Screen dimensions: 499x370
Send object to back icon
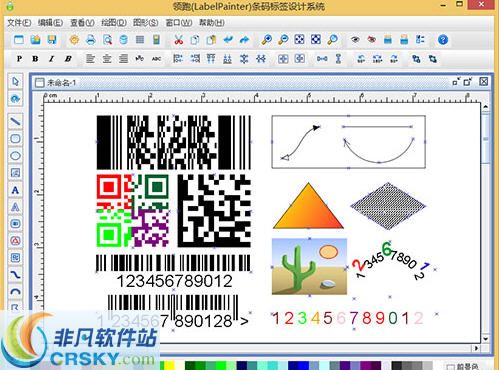pos(433,59)
